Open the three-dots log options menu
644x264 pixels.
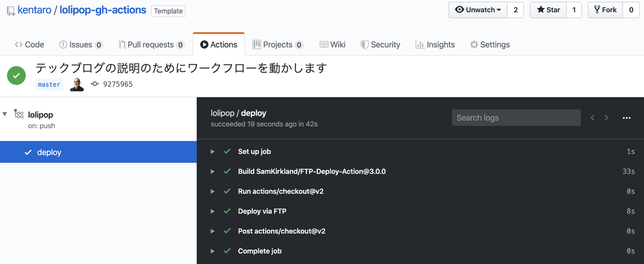pos(626,118)
